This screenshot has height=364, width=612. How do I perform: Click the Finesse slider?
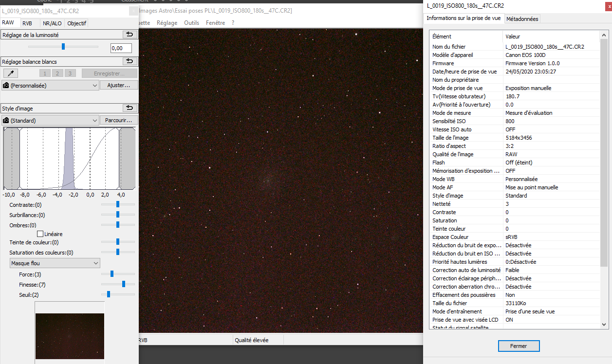click(118, 284)
